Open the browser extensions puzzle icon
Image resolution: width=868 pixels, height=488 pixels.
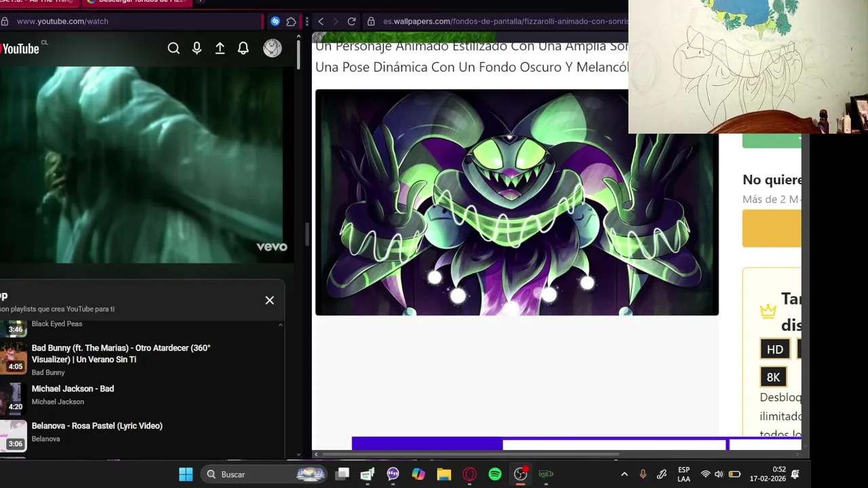291,21
